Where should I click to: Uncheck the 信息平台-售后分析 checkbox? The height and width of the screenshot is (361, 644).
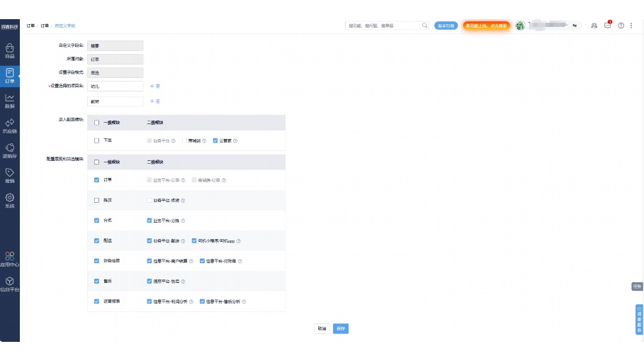(x=202, y=301)
